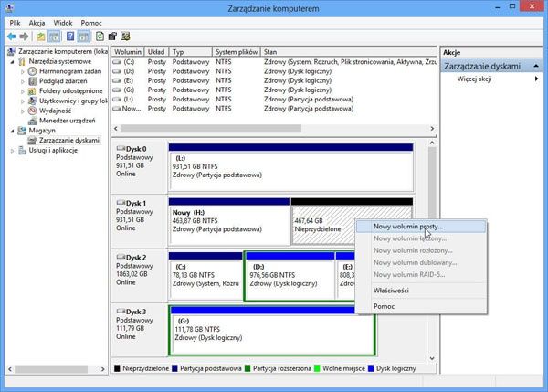Choose Właściwości in the context menu
The image size is (548, 392).
pos(421,291)
